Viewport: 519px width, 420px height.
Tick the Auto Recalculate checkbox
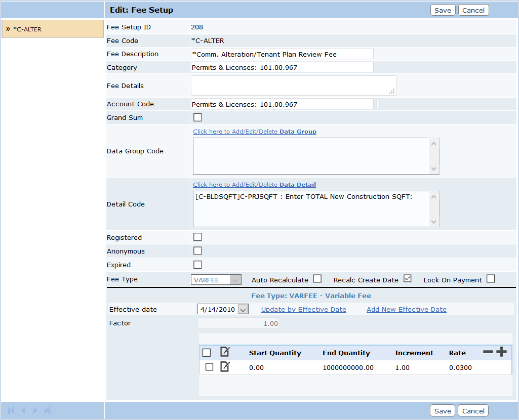pyautogui.click(x=317, y=279)
